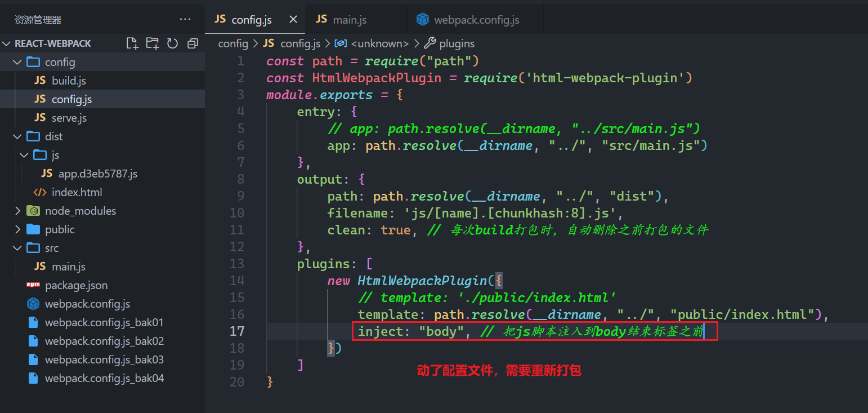Click the New File icon
The image size is (868, 413).
coord(132,43)
